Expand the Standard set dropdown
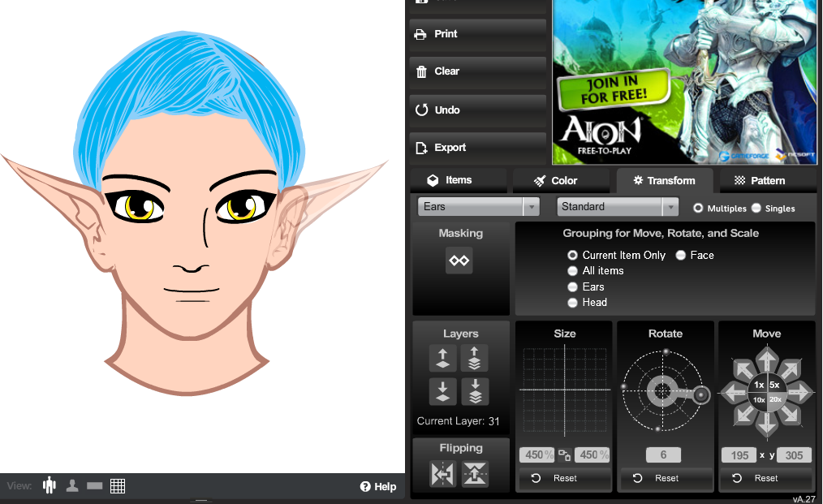Image resolution: width=823 pixels, height=504 pixels. (618, 207)
